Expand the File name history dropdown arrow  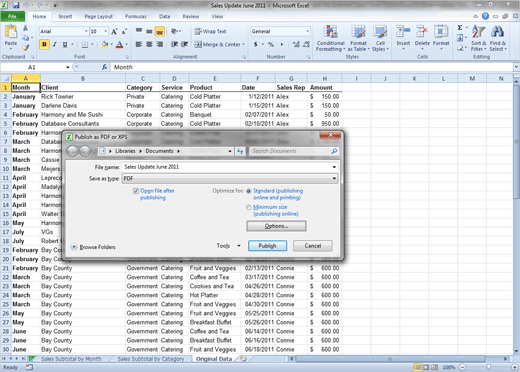[x=334, y=167]
